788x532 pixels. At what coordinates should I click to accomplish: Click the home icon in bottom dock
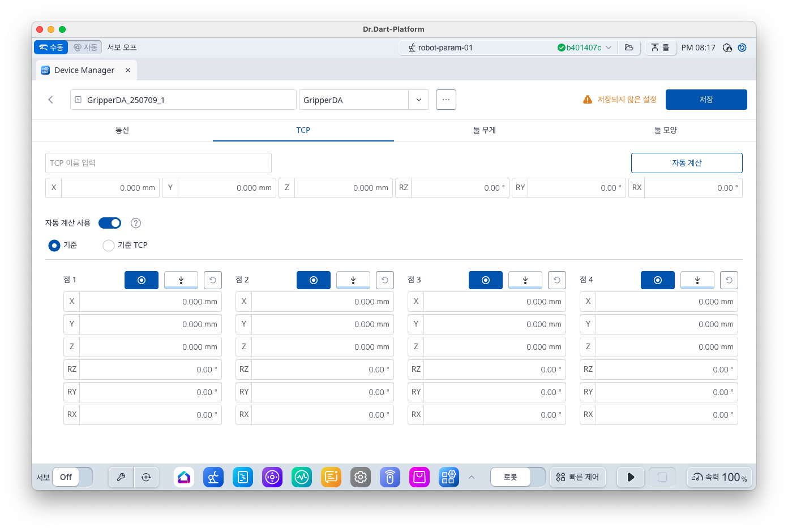(x=184, y=477)
